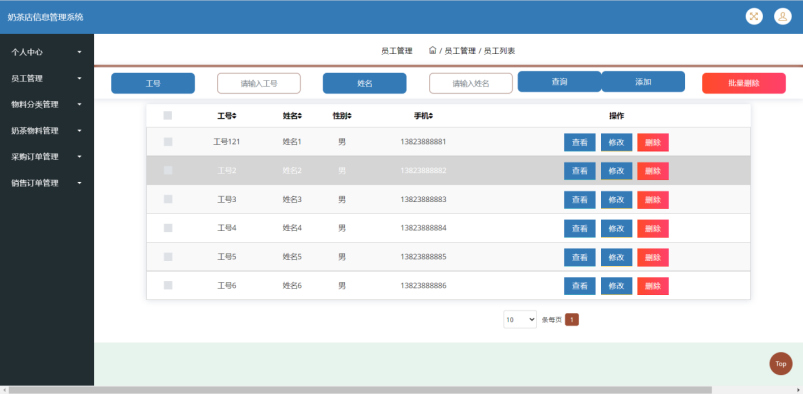Open the user profile avatar icon

pyautogui.click(x=783, y=16)
